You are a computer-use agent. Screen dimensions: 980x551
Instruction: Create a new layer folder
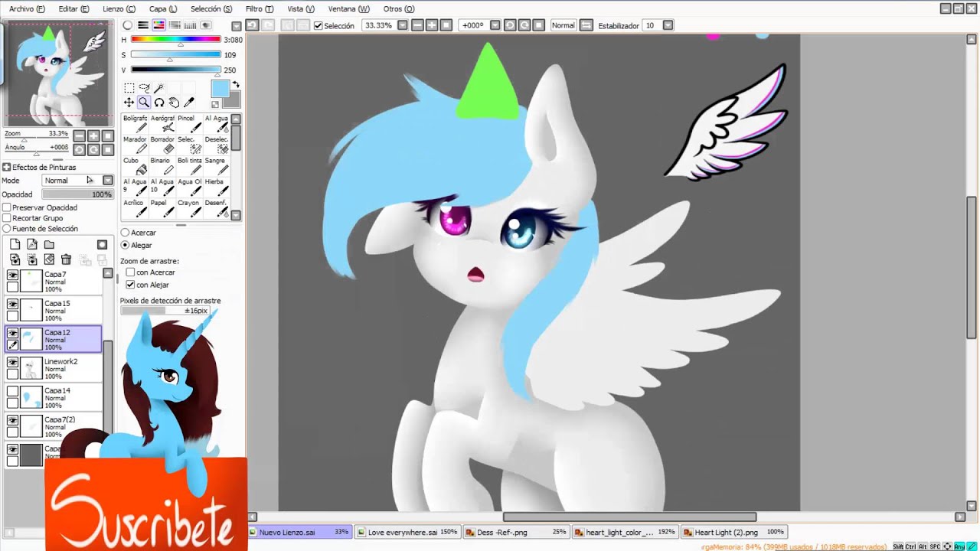49,244
